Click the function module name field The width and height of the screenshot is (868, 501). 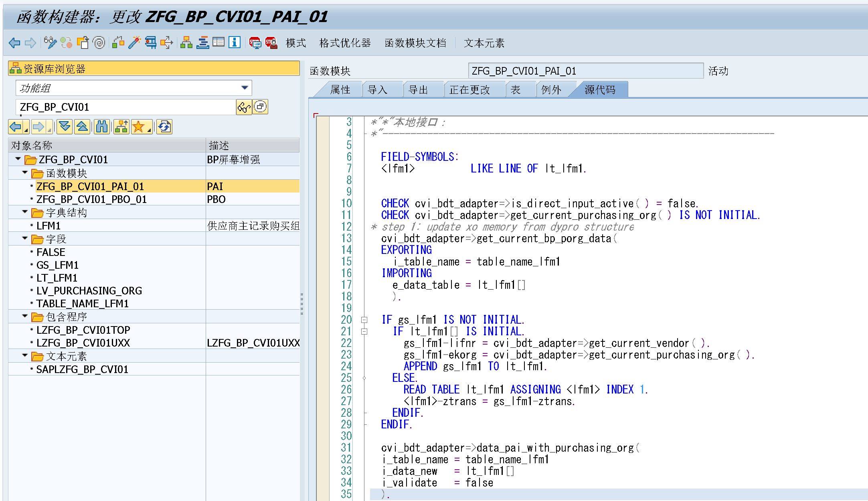(585, 71)
